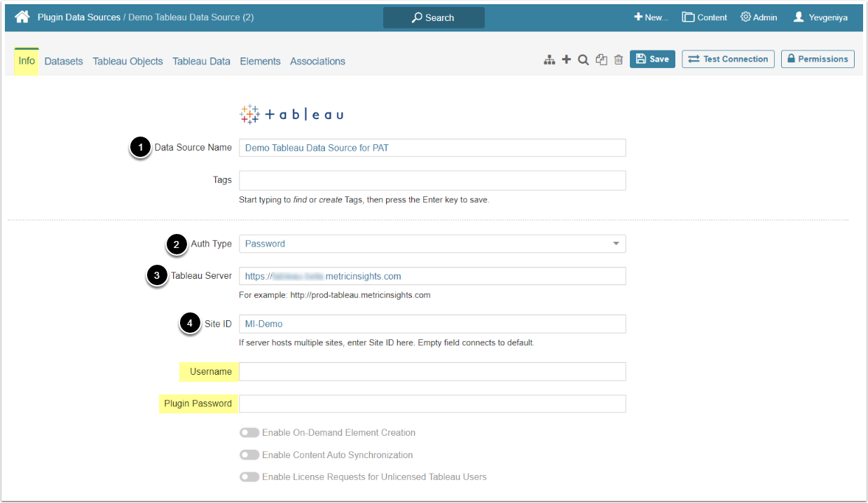This screenshot has height=503, width=868.
Task: Toggle Enable Content Auto Synchronization
Action: click(x=249, y=455)
